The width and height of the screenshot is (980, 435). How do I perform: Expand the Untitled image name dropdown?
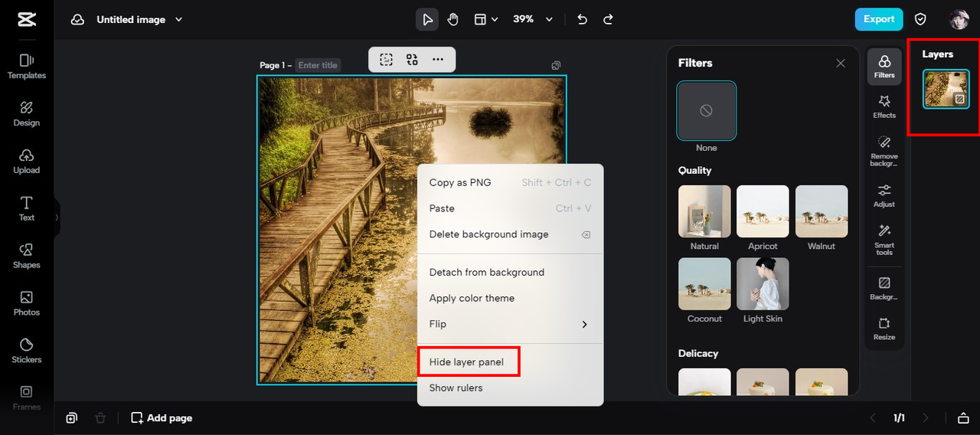pyautogui.click(x=179, y=20)
